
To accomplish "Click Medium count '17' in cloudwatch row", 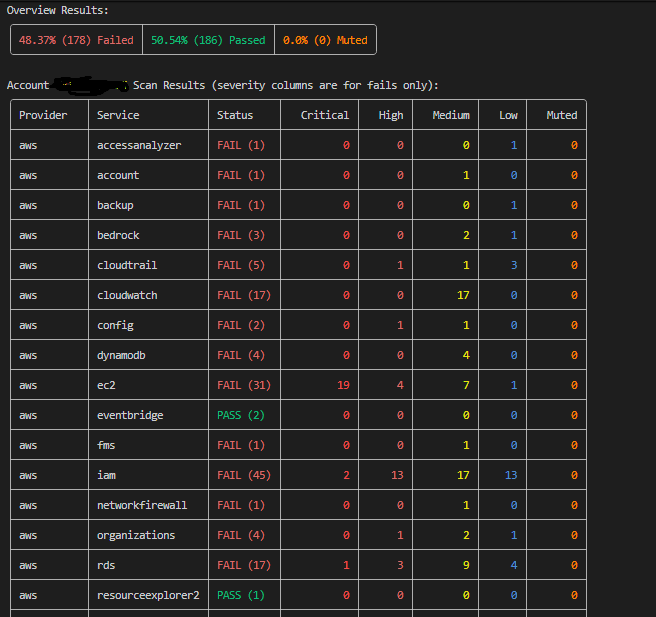I will click(x=463, y=295).
